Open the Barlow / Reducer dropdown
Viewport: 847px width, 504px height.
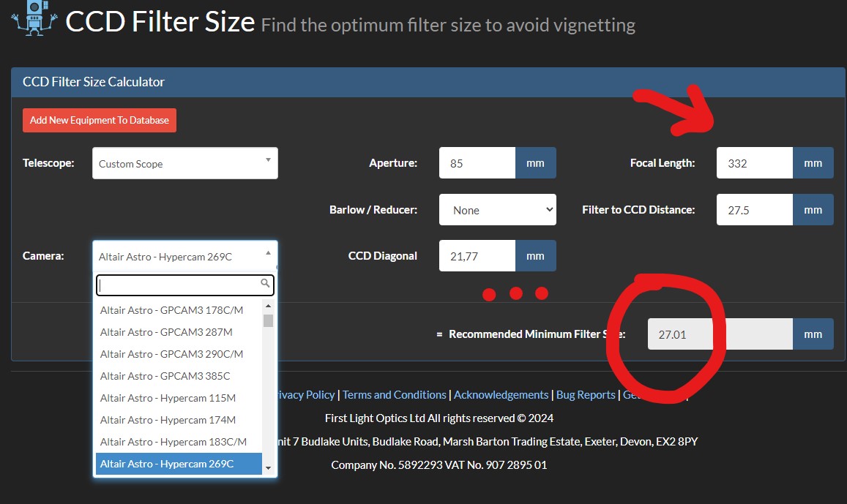pyautogui.click(x=498, y=210)
